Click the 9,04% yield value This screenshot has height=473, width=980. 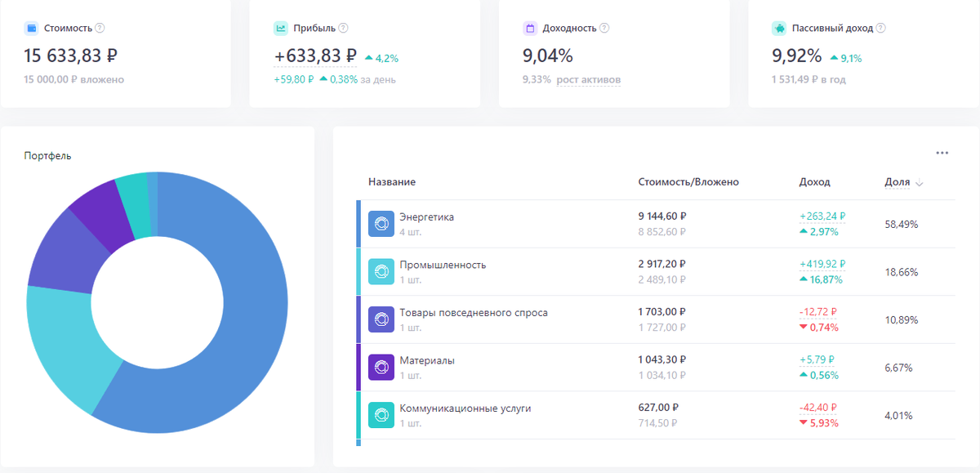[x=547, y=56]
